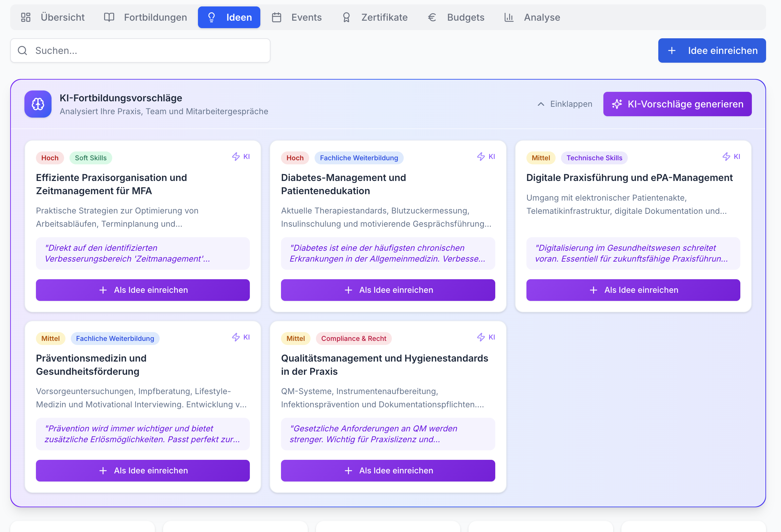
Task: Click Fachliche Weiterbildung tag on Diabetes card
Action: 359,158
